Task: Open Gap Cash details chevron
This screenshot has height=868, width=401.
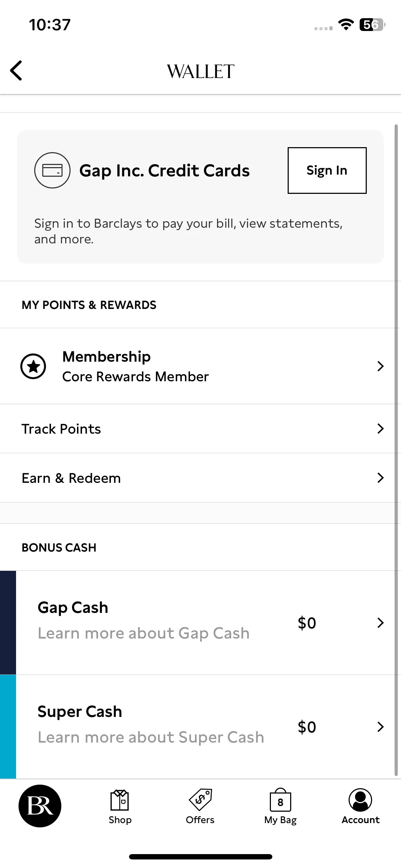Action: coord(380,623)
